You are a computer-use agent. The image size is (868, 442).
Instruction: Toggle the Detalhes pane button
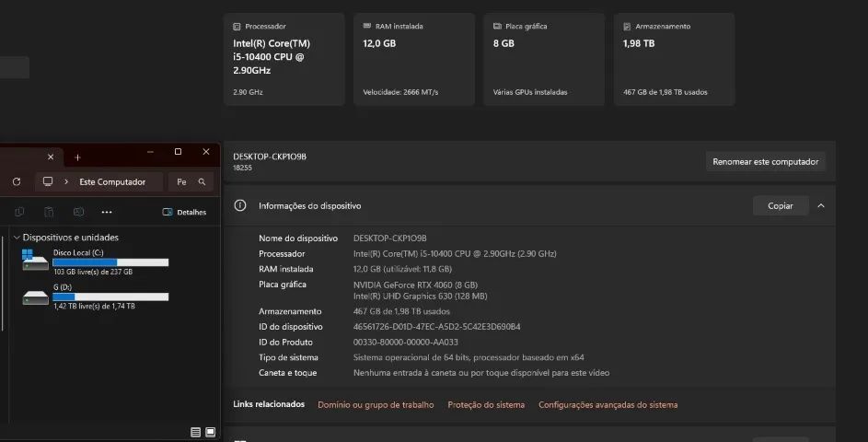[x=184, y=212]
